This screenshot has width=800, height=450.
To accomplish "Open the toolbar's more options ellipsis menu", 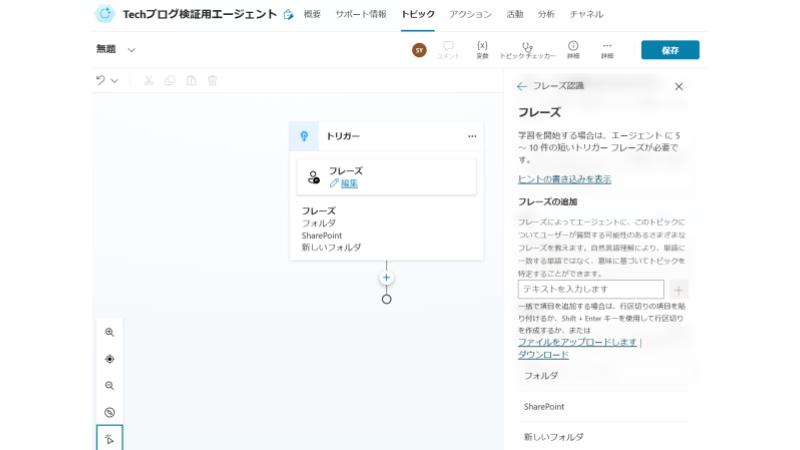I will coord(607,49).
